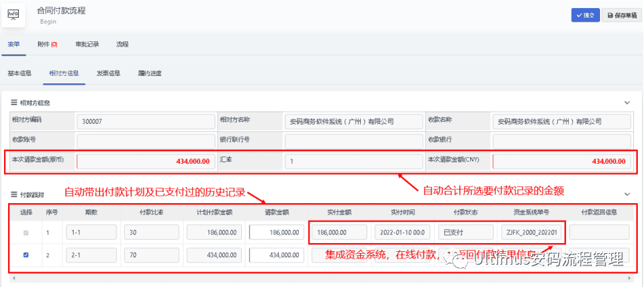Click the 实付金额 field in row 1
This screenshot has width=644, height=287.
pos(339,232)
